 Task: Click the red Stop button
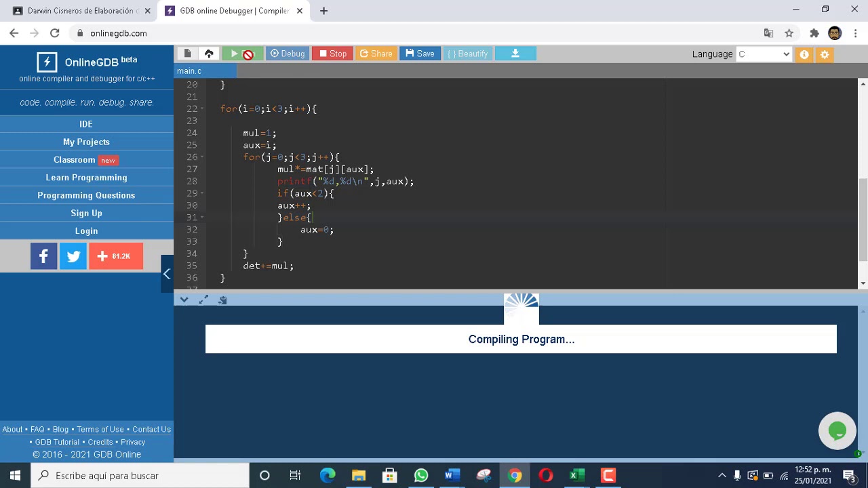pyautogui.click(x=333, y=54)
